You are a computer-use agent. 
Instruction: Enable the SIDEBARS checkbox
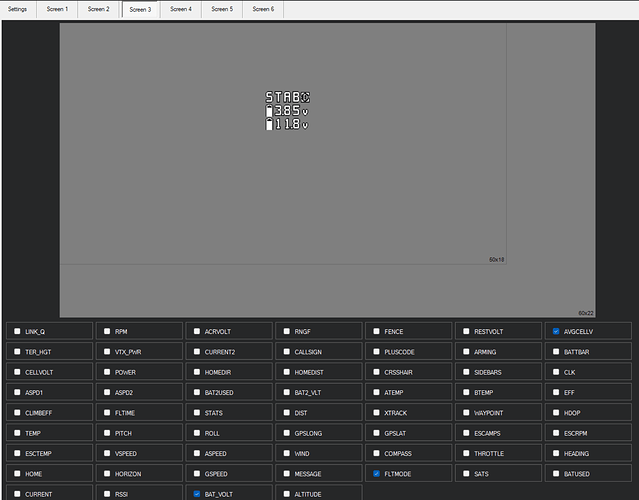[466, 372]
